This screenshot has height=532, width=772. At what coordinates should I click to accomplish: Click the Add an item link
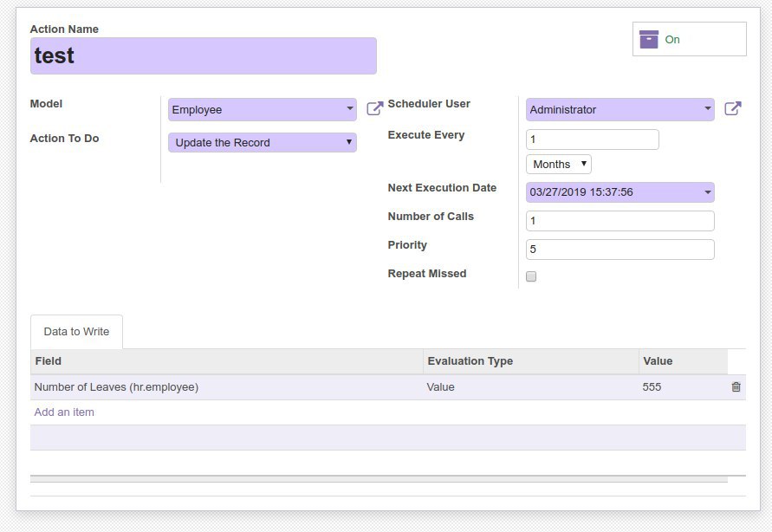[x=64, y=412]
